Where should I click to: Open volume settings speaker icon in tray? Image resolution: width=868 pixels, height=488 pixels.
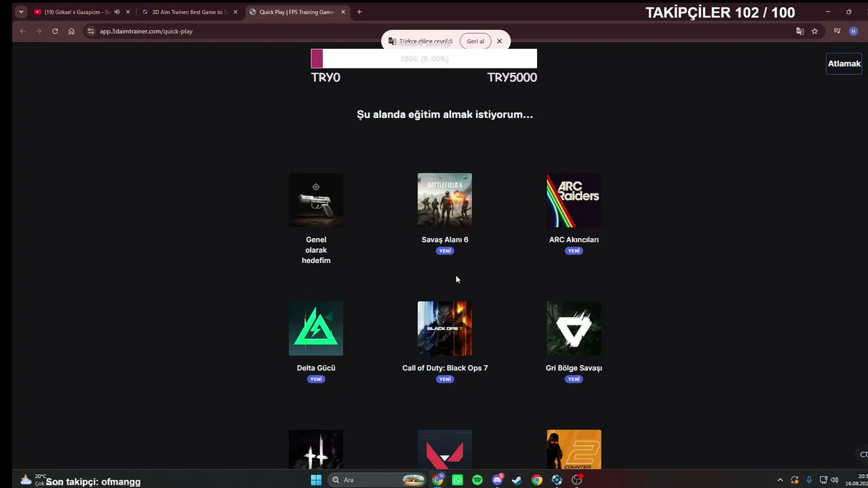click(x=834, y=480)
